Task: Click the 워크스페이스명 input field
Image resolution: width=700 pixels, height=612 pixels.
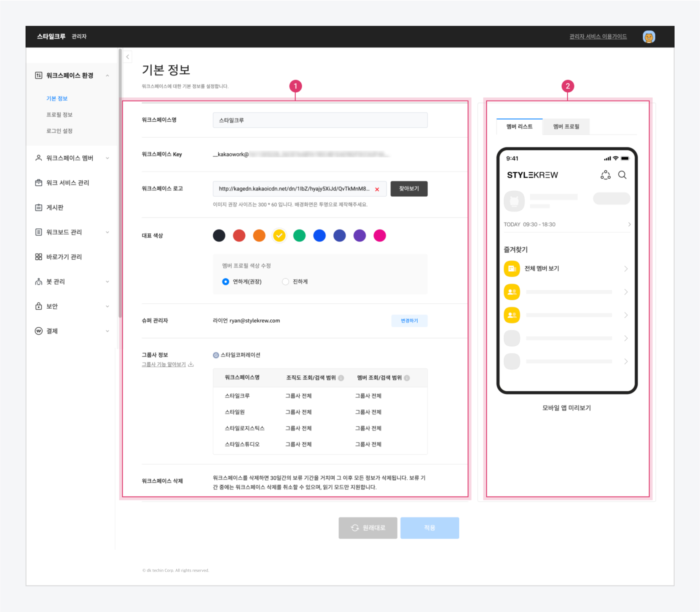Action: point(320,120)
